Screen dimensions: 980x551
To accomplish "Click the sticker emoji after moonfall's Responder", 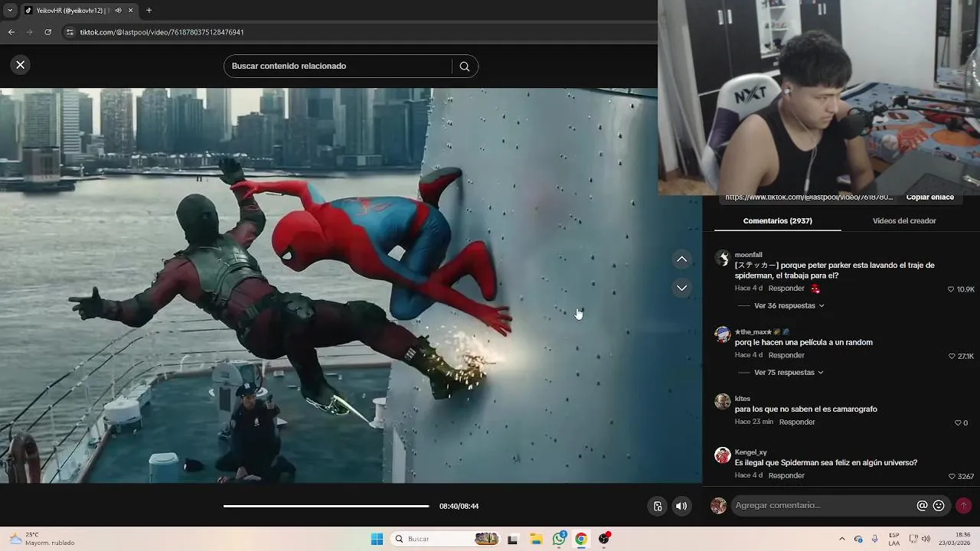I will click(x=815, y=289).
